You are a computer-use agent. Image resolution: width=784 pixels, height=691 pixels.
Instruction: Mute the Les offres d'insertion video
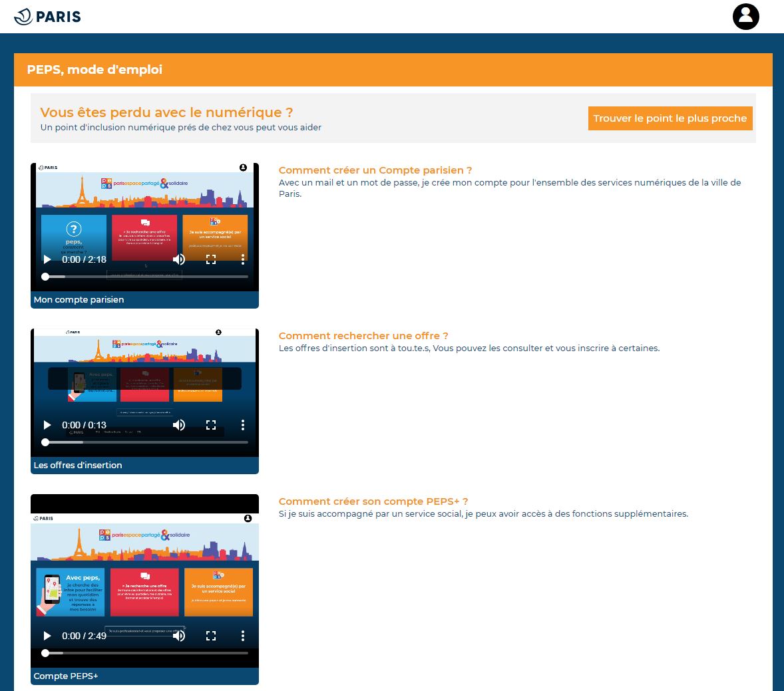(x=179, y=425)
